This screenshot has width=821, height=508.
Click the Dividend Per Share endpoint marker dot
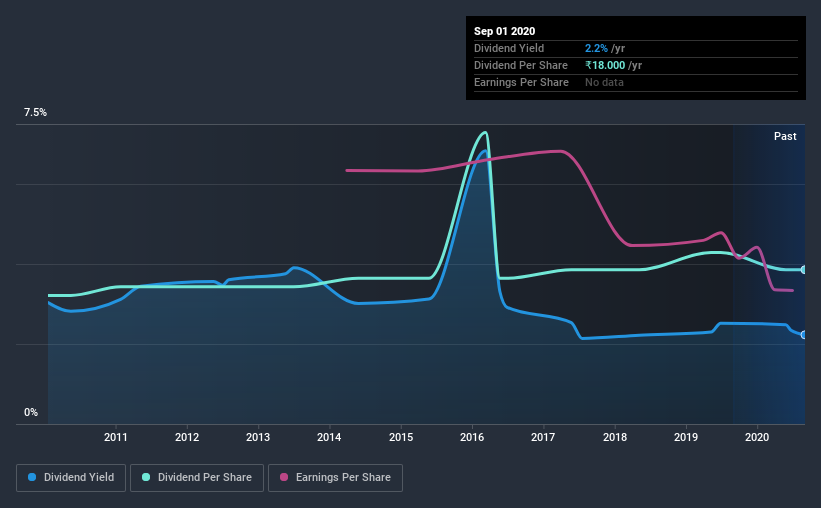pyautogui.click(x=804, y=270)
